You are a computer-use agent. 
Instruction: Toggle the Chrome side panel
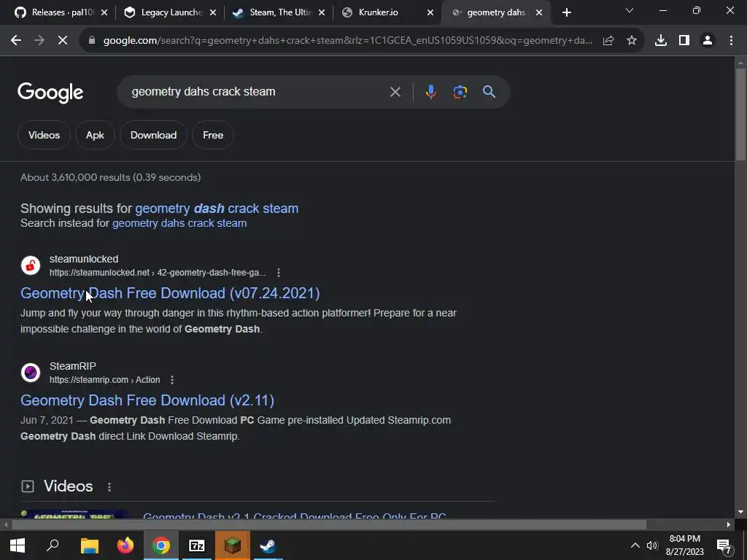pyautogui.click(x=684, y=41)
